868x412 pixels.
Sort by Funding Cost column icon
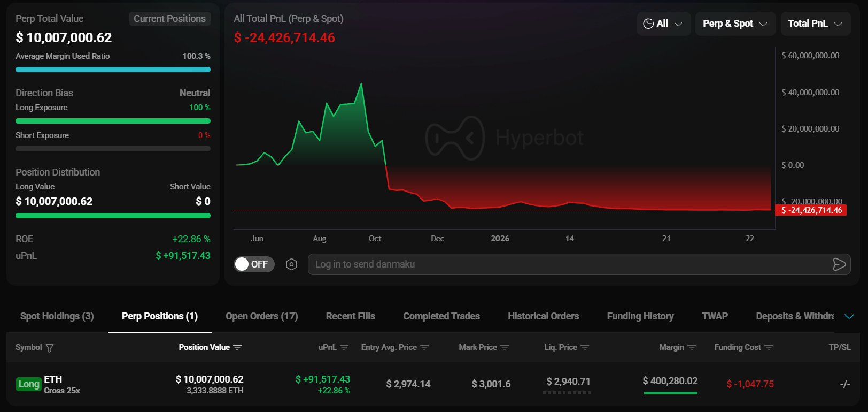(769, 348)
